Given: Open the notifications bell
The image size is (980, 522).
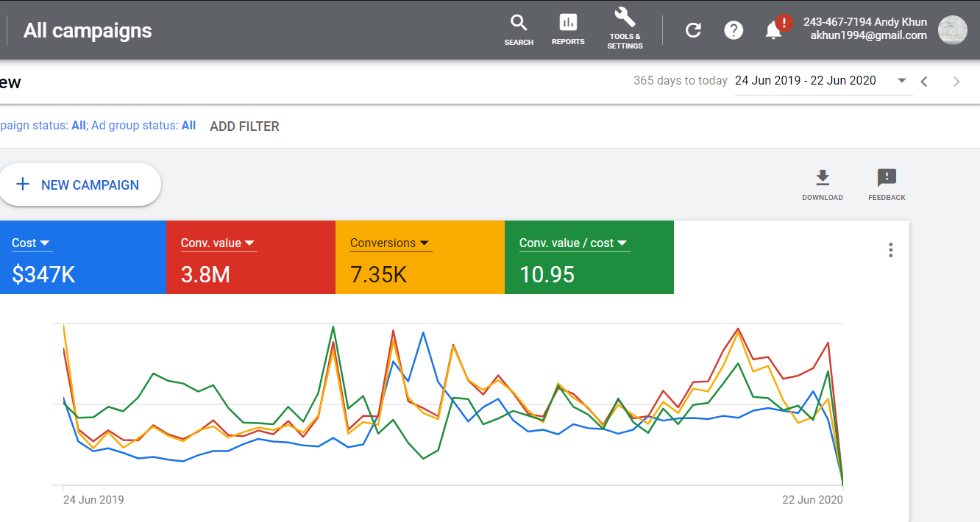Looking at the screenshot, I should click(773, 30).
